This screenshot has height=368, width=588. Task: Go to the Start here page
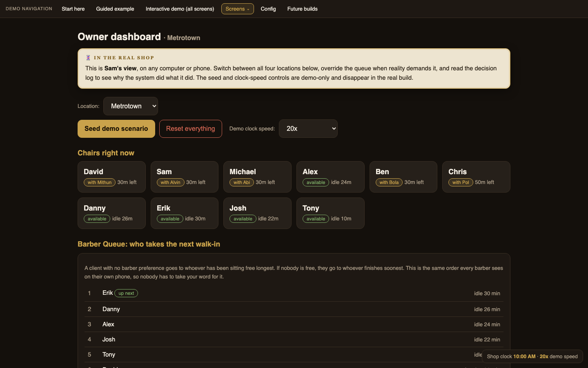(x=73, y=9)
